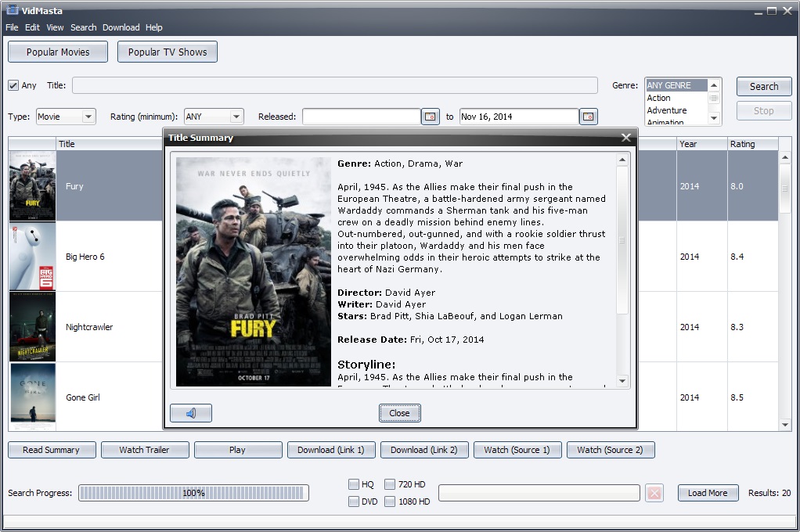Screen dimensions: 800x532
Task: Close the Title Summary dialog with X
Action: click(x=626, y=138)
